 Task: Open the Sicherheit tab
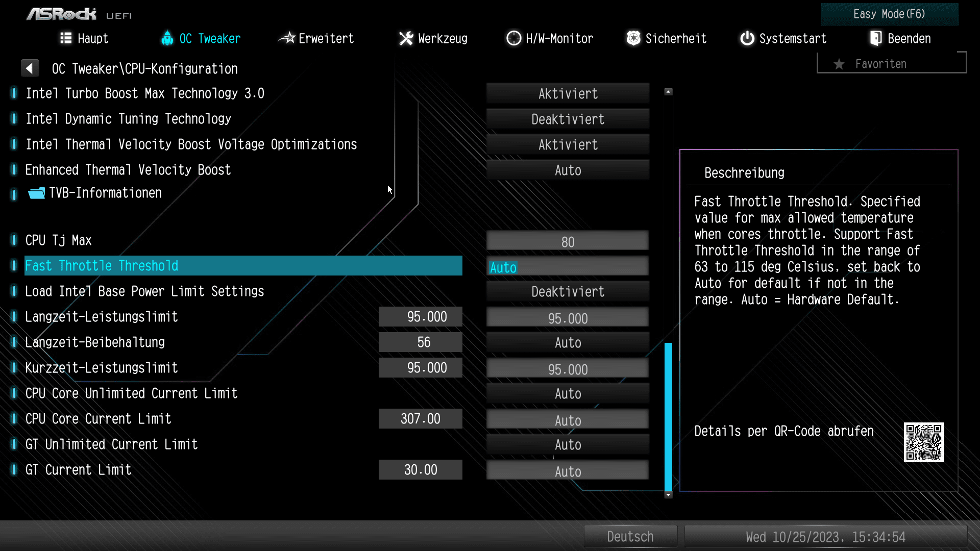pos(667,38)
